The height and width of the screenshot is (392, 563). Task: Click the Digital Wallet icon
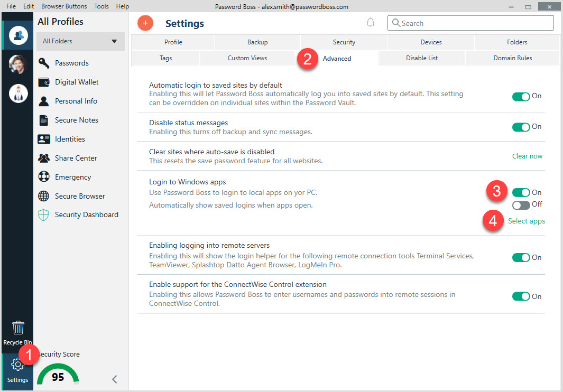pyautogui.click(x=44, y=82)
